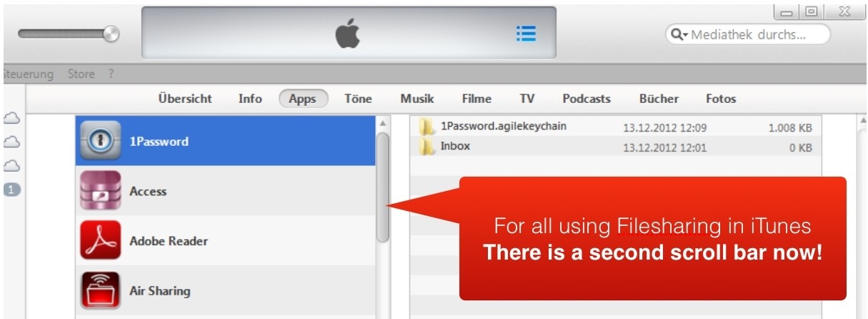This screenshot has width=868, height=319.
Task: Adjust the volume slider knob
Action: pyautogui.click(x=111, y=33)
